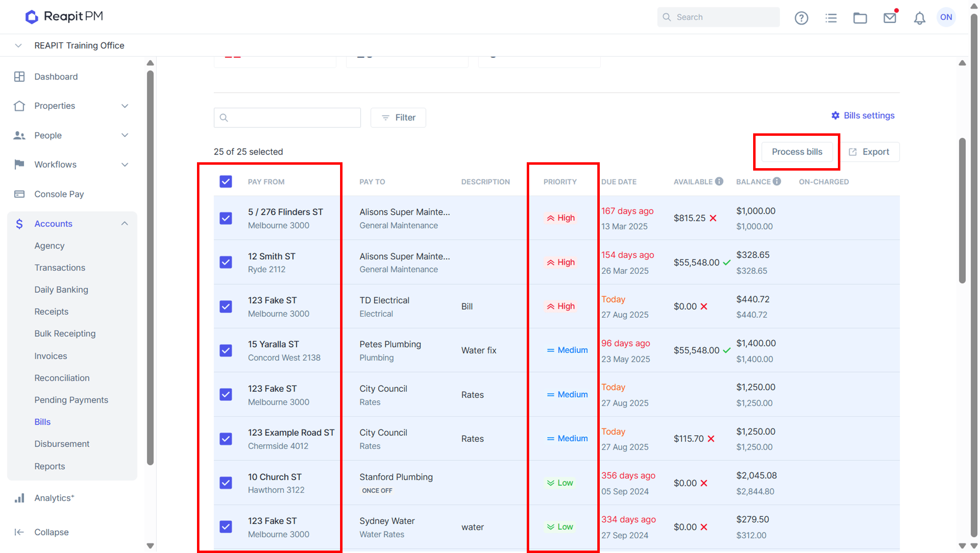This screenshot has height=553, width=980.
Task: Uncheck the 12 Smith ST bill checkbox
Action: pyautogui.click(x=226, y=262)
